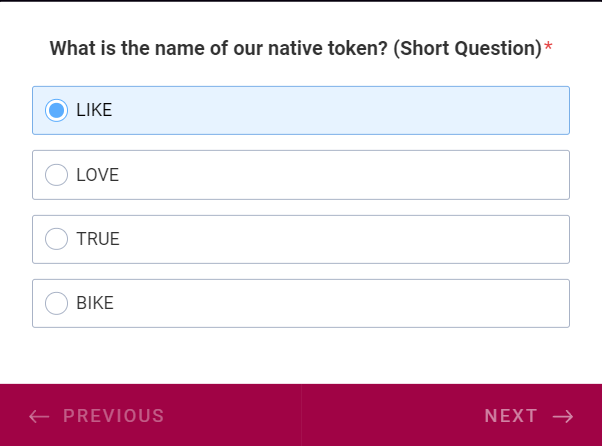The height and width of the screenshot is (446, 602).
Task: Advance using the NEXT text
Action: coord(511,416)
